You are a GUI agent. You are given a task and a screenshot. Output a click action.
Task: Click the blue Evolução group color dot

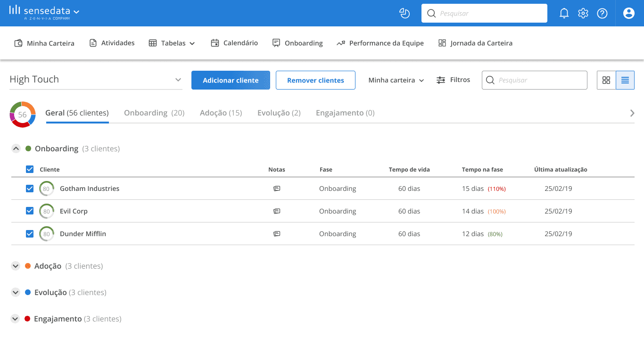pos(28,292)
